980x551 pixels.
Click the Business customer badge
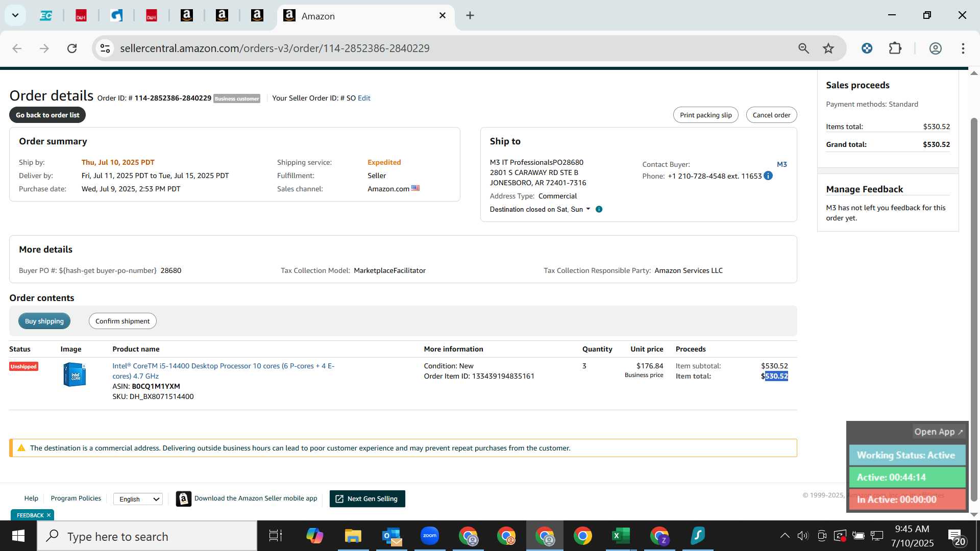[x=237, y=99]
